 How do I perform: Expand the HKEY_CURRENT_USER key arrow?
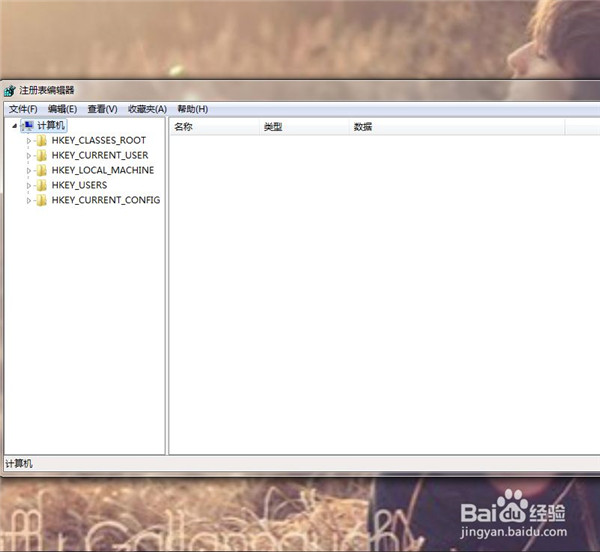pos(29,156)
